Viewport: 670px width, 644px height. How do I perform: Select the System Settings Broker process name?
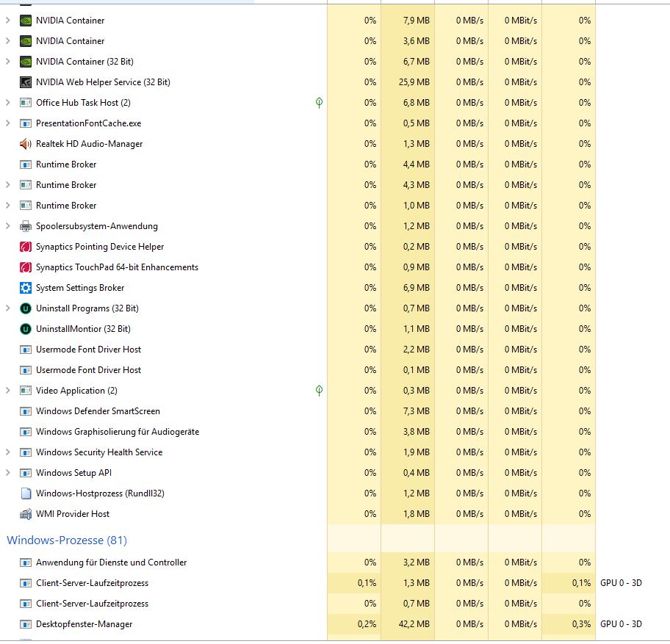(x=80, y=288)
